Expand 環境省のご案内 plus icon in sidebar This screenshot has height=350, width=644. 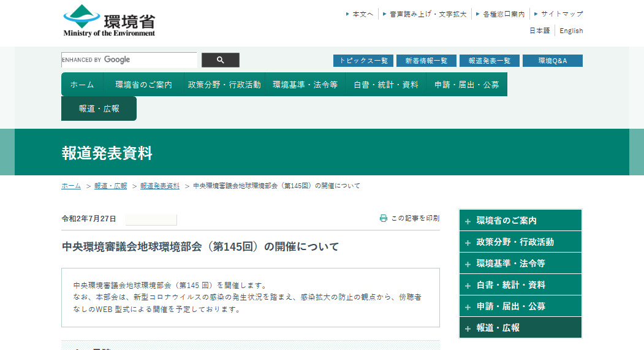[x=468, y=221]
